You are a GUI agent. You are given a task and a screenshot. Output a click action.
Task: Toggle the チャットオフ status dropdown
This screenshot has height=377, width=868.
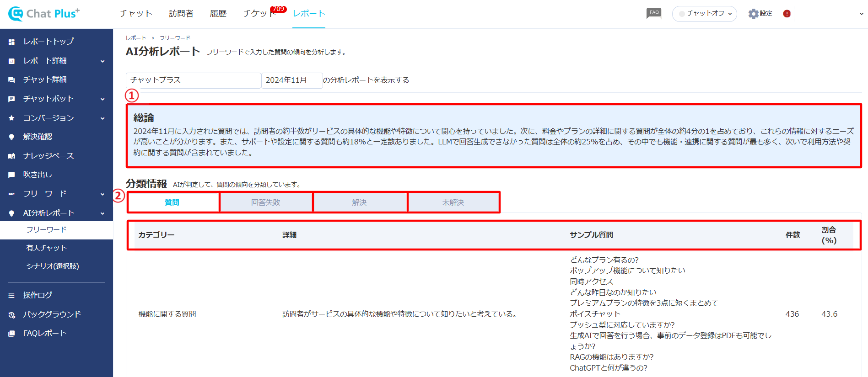(x=704, y=14)
